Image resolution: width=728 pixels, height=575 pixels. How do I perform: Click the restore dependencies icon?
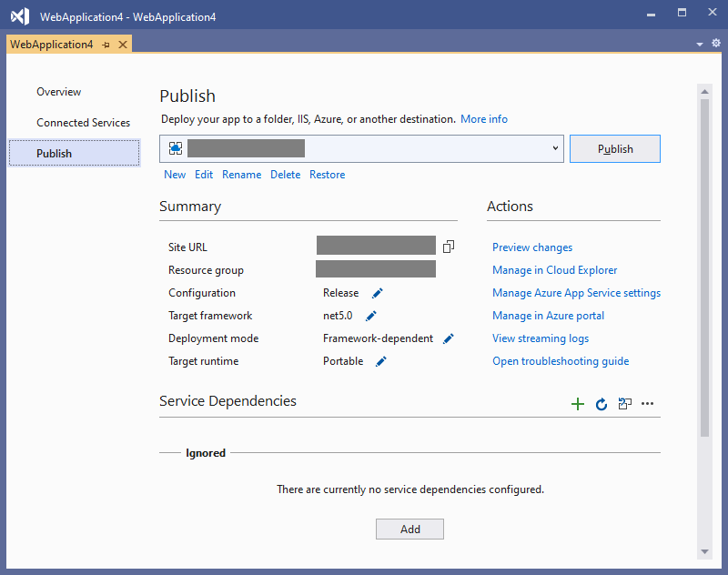[625, 404]
